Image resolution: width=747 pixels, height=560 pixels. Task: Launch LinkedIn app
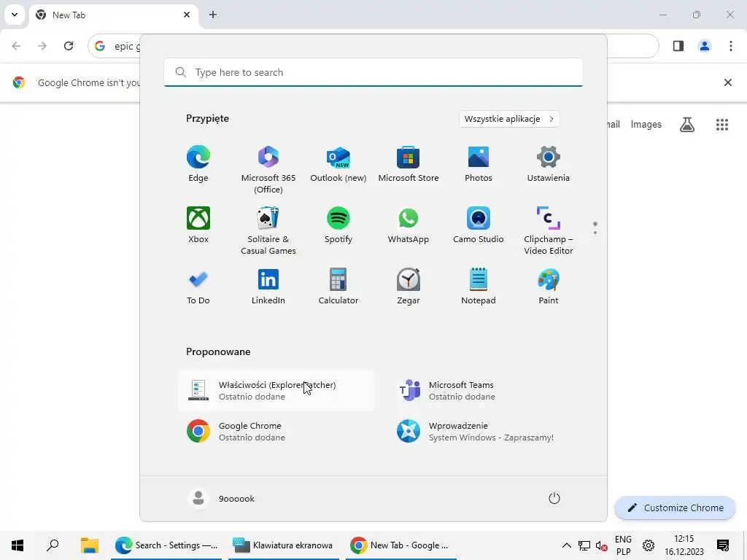coord(268,287)
